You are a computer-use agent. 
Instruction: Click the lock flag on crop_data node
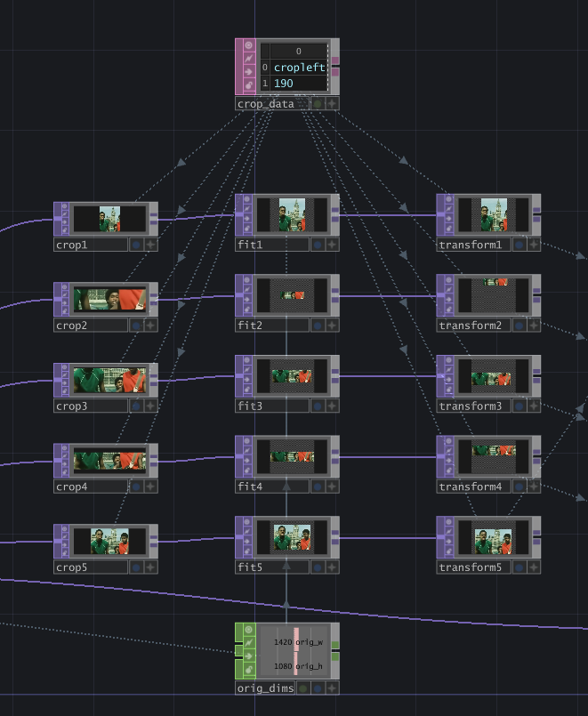[248, 84]
